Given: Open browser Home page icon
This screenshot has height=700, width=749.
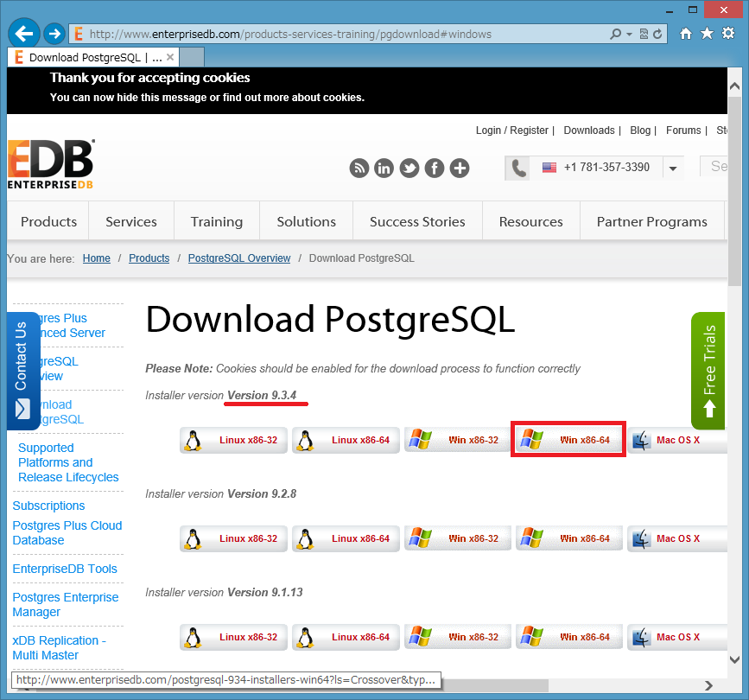Looking at the screenshot, I should coord(686,34).
